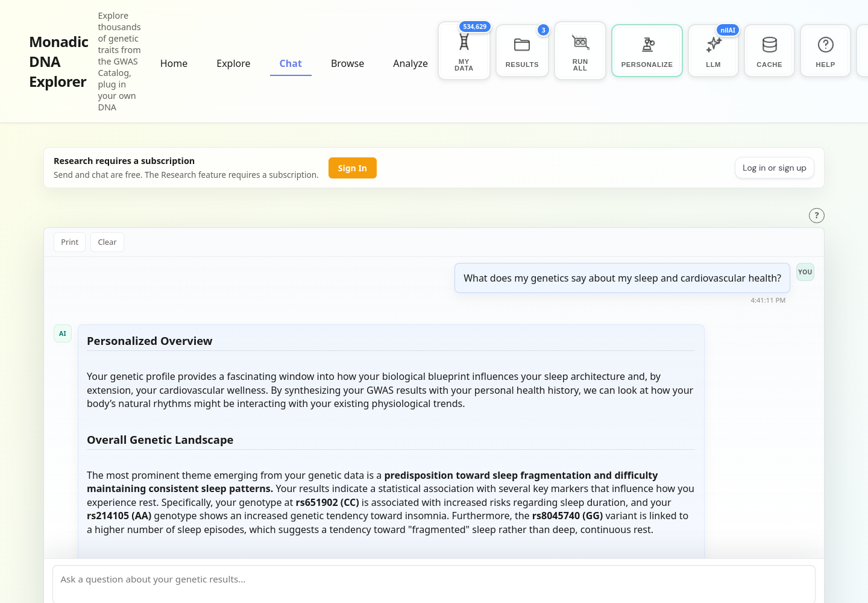
Task: Click the YOU avatar badge
Action: (805, 272)
